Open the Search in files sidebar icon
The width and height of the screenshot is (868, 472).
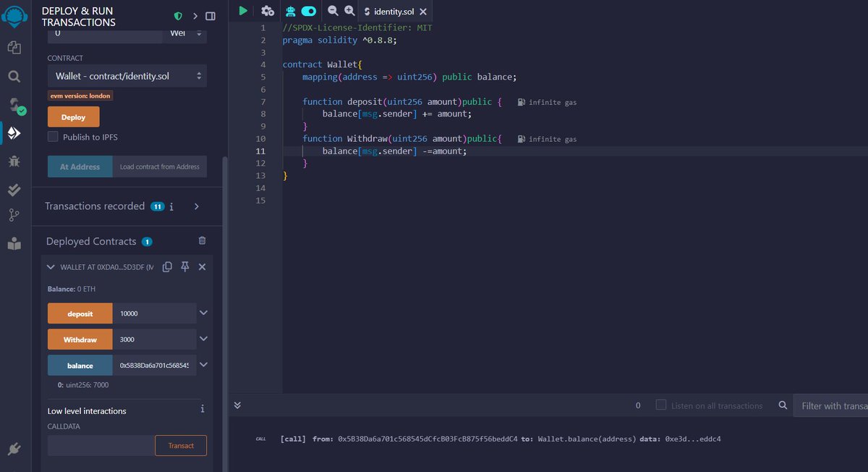tap(14, 76)
